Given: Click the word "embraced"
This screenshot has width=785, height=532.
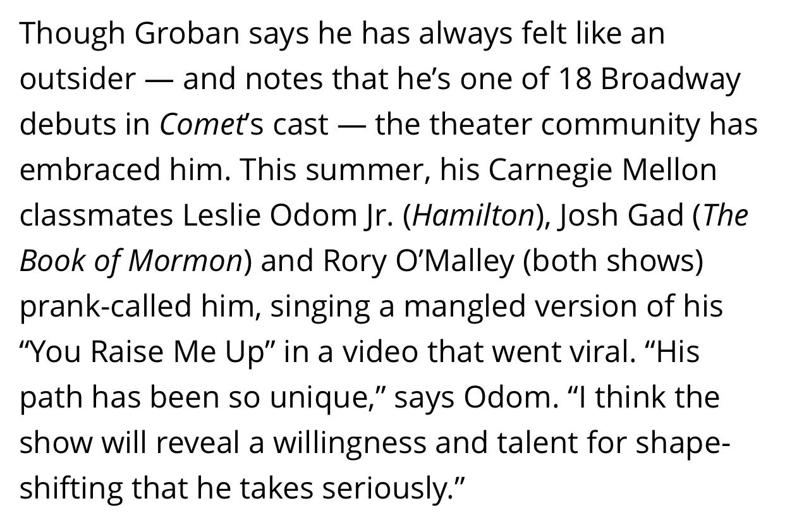Looking at the screenshot, I should [88, 170].
